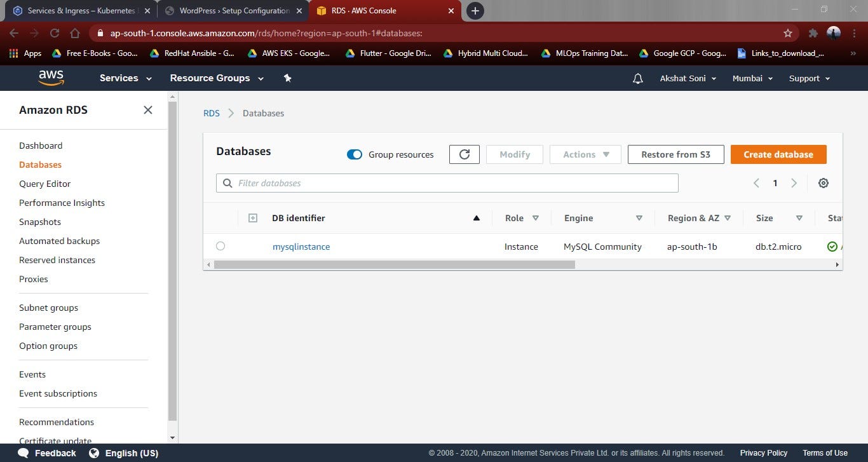Click the sidebar vertical scrollbar

click(172, 261)
